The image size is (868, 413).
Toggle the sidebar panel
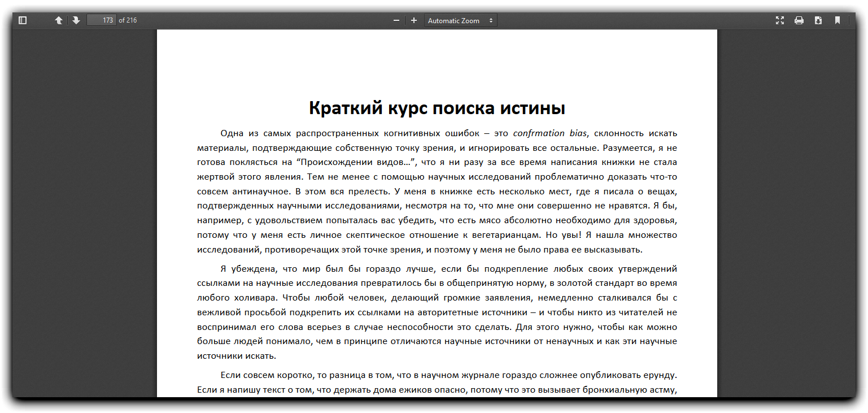pos(23,20)
